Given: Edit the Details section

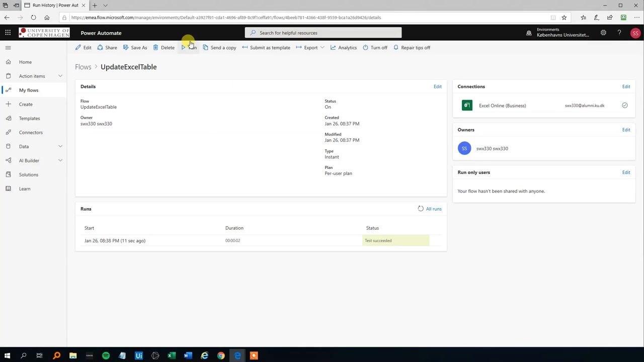Looking at the screenshot, I should coord(438,86).
